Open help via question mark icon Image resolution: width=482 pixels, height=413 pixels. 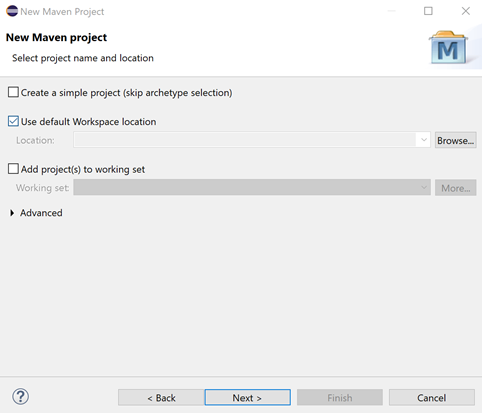[21, 397]
